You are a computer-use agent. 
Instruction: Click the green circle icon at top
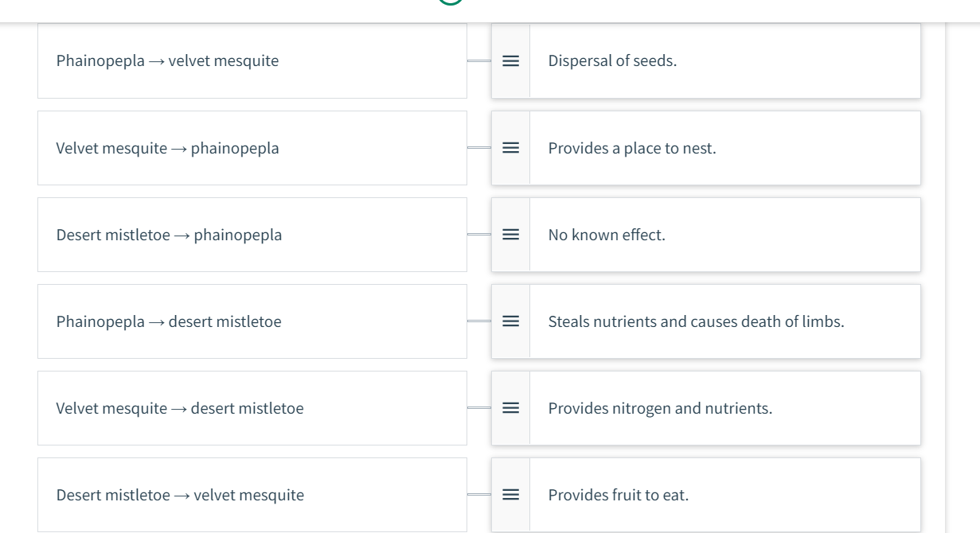[x=451, y=2]
